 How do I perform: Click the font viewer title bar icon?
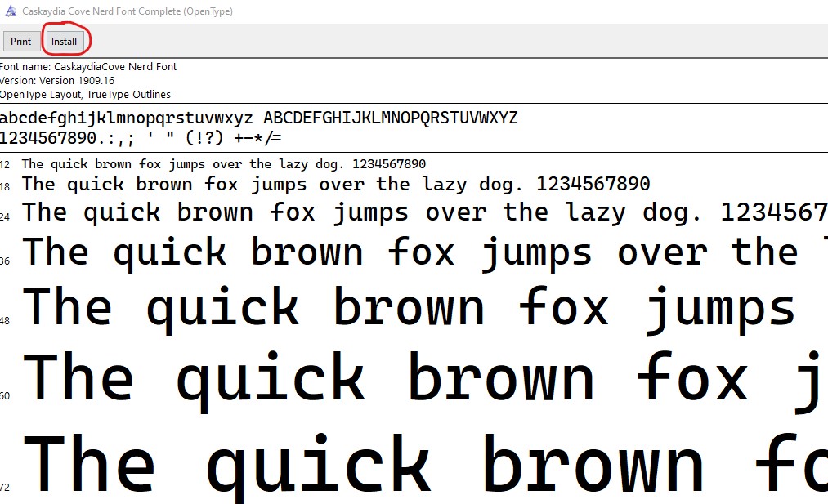pyautogui.click(x=11, y=11)
